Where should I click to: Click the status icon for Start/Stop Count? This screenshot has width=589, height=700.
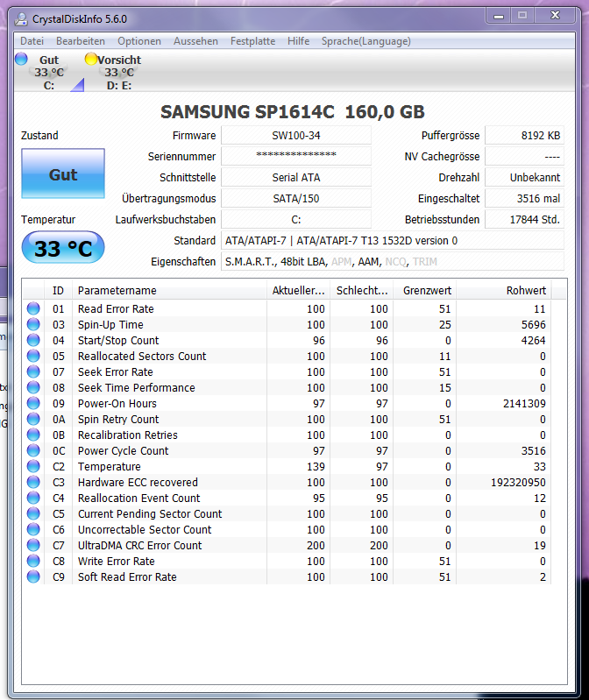tap(33, 340)
